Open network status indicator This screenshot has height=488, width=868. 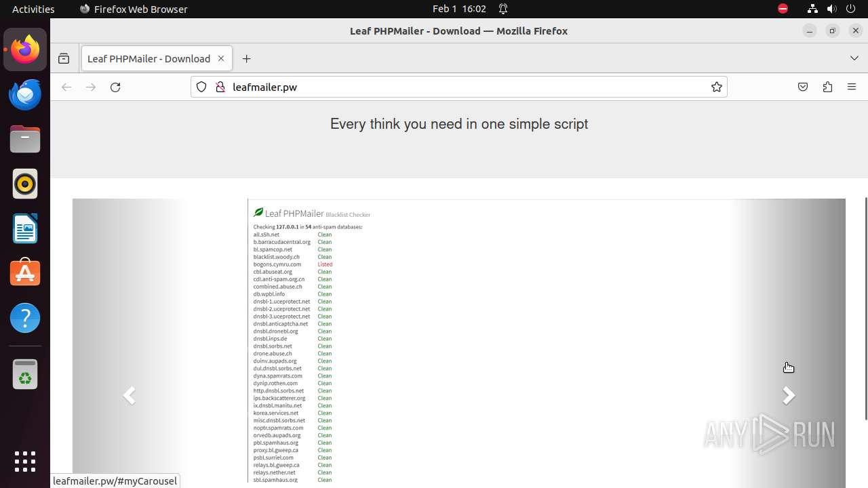tap(812, 9)
